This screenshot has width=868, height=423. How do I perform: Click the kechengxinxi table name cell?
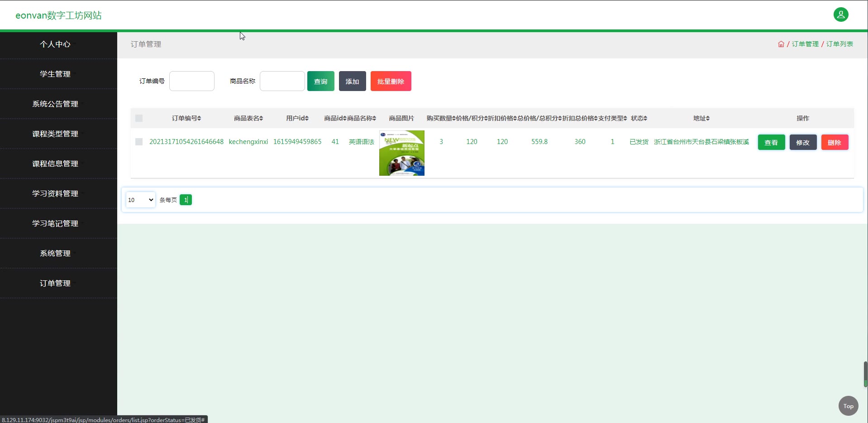[248, 142]
